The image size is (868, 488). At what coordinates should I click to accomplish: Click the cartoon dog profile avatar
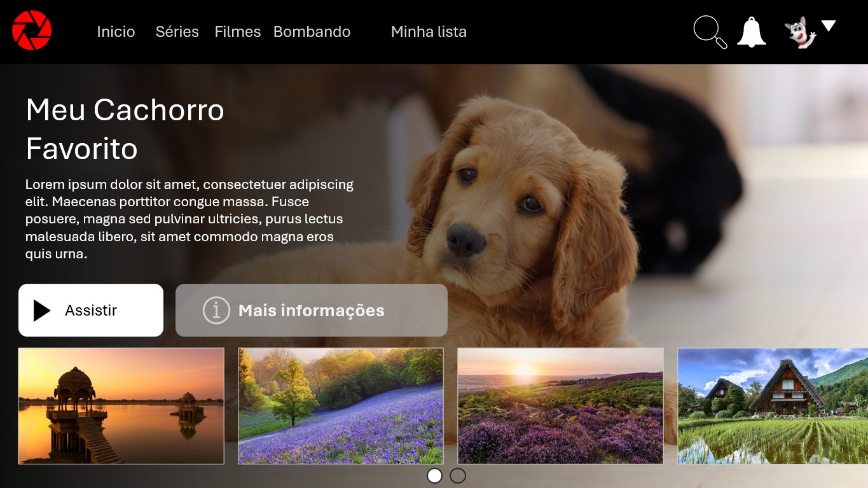799,32
